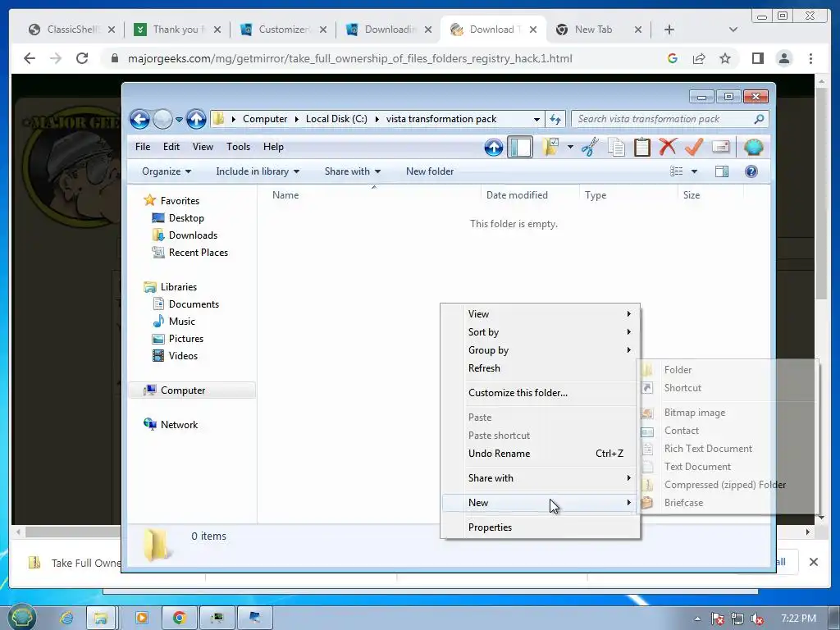Select Music library

(x=181, y=322)
